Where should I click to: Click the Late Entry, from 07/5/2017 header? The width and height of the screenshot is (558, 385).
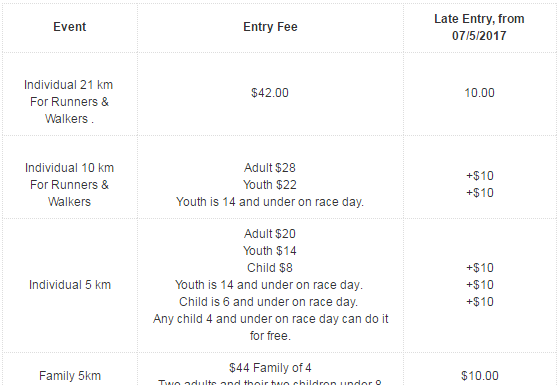479,27
